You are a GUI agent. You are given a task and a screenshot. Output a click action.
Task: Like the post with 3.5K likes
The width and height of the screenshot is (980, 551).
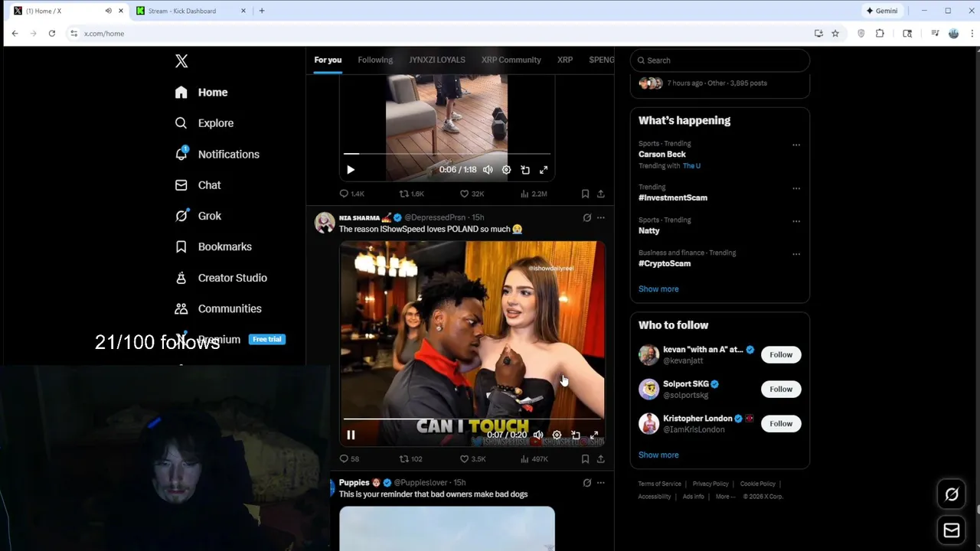coord(472,459)
